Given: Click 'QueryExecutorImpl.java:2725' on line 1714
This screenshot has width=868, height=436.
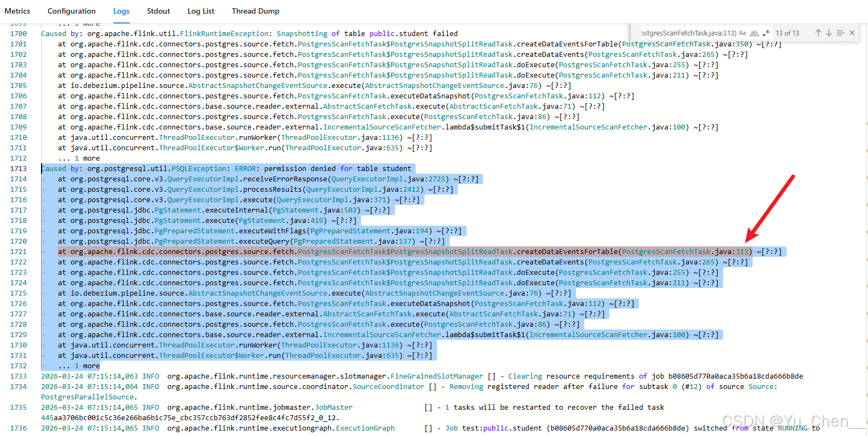Looking at the screenshot, I should pos(388,179).
